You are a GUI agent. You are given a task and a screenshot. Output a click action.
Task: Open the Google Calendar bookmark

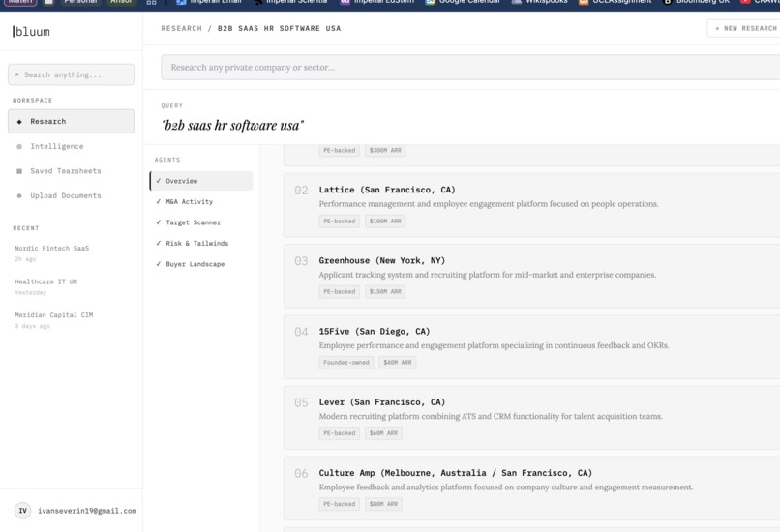[464, 3]
